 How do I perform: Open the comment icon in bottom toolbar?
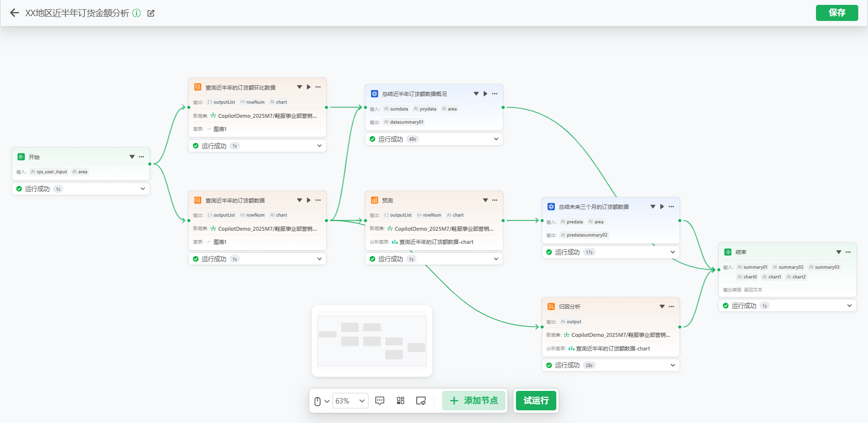pyautogui.click(x=380, y=401)
